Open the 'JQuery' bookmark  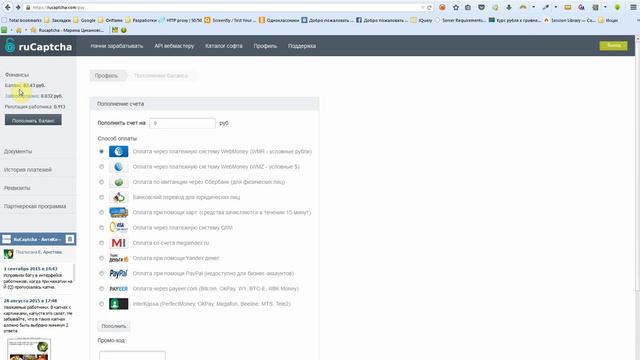tap(422, 20)
